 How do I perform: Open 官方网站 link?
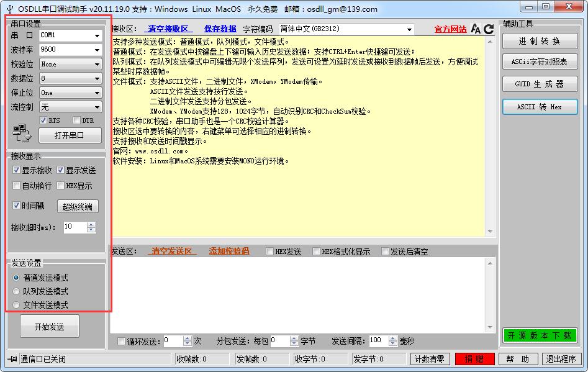pos(450,29)
